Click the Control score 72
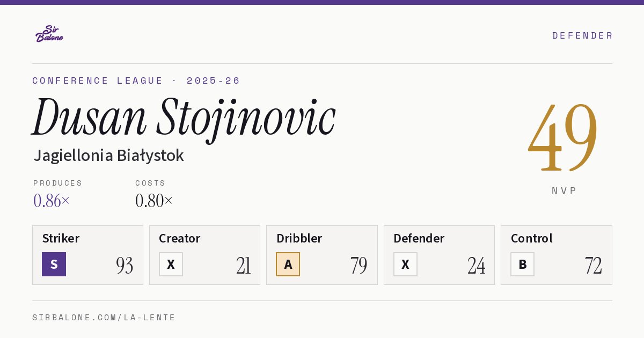The height and width of the screenshot is (338, 644). pos(593,265)
